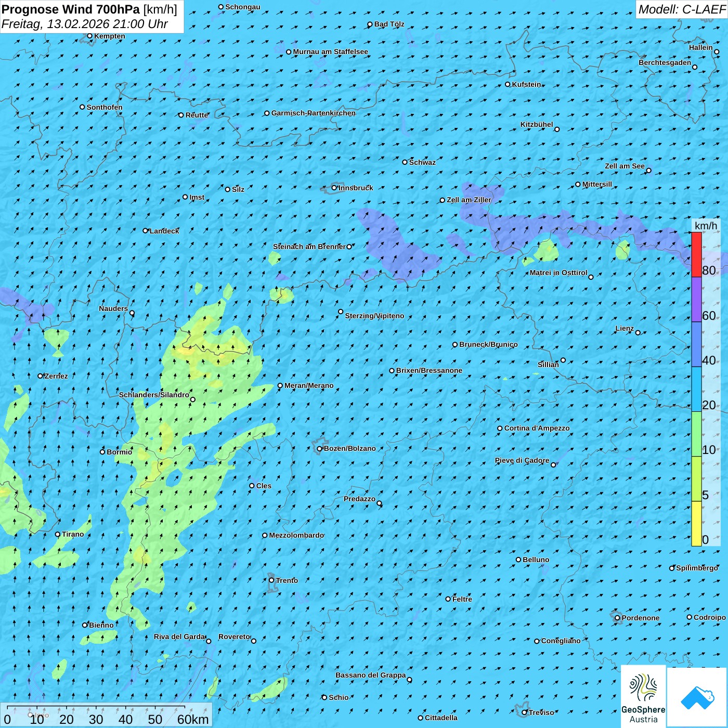728x728 pixels.
Task: Click the Kempten label
Action: [x=109, y=36]
